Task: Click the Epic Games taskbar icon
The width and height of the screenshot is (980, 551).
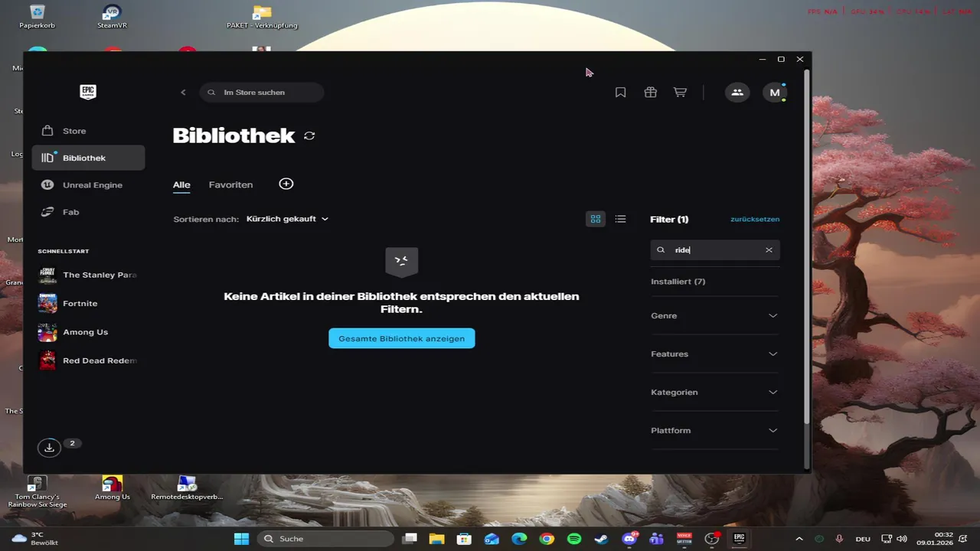Action: pos(740,539)
